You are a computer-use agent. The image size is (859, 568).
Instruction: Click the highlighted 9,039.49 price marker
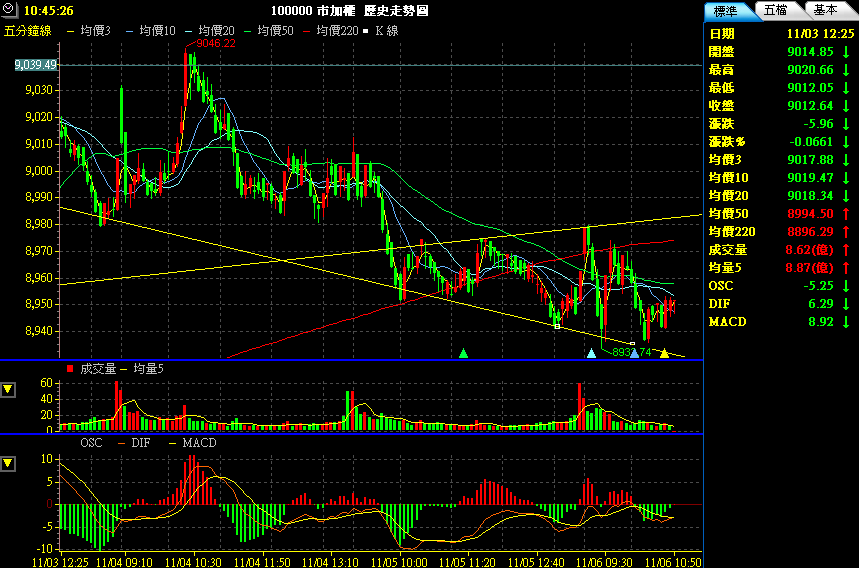[36, 65]
